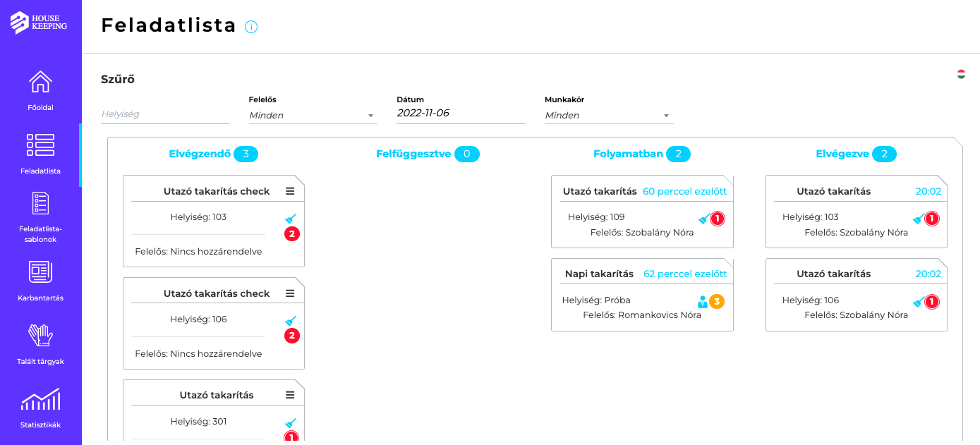Open Talált tárgyak gloves icon
This screenshot has height=445, width=980.
coord(40,336)
